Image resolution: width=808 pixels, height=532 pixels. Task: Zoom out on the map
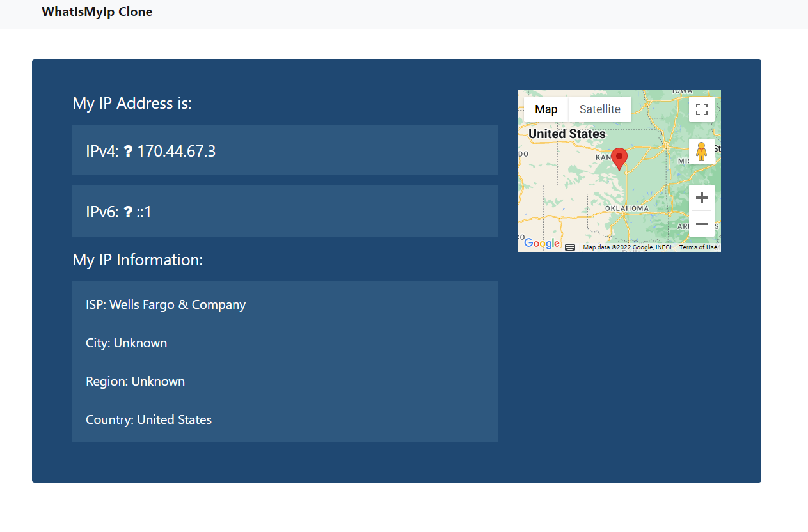[701, 224]
